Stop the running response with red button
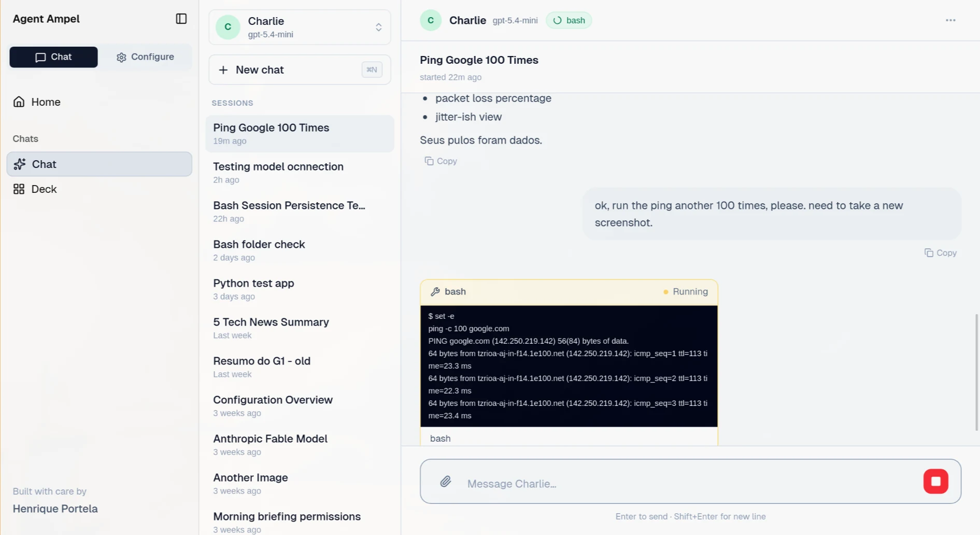The width and height of the screenshot is (980, 535). 935,482
